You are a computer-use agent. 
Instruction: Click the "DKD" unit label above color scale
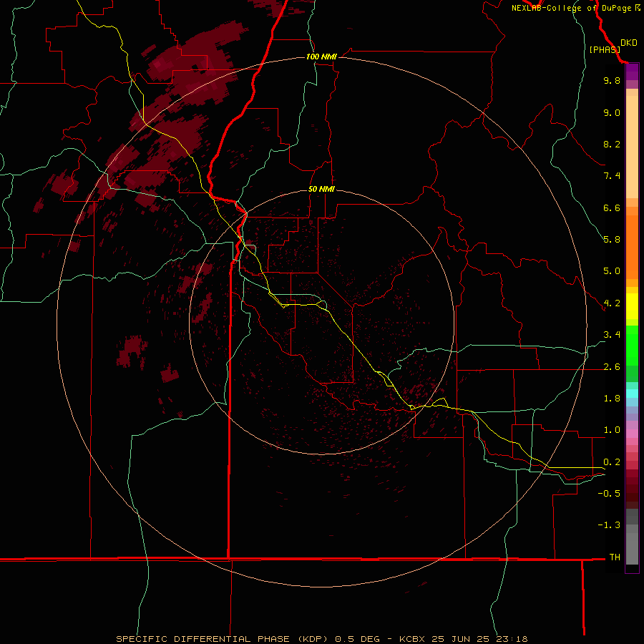628,43
